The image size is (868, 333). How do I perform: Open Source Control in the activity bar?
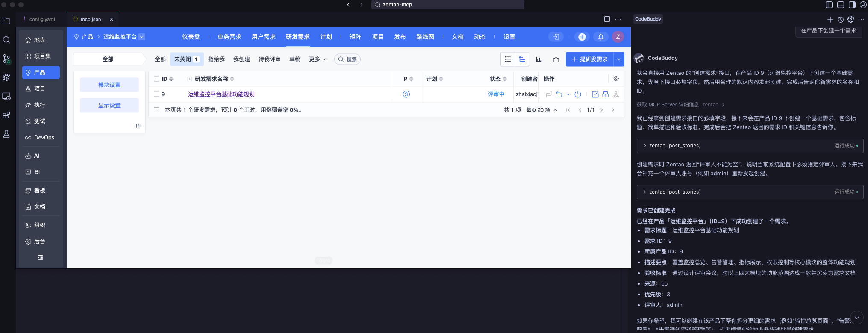tap(6, 59)
